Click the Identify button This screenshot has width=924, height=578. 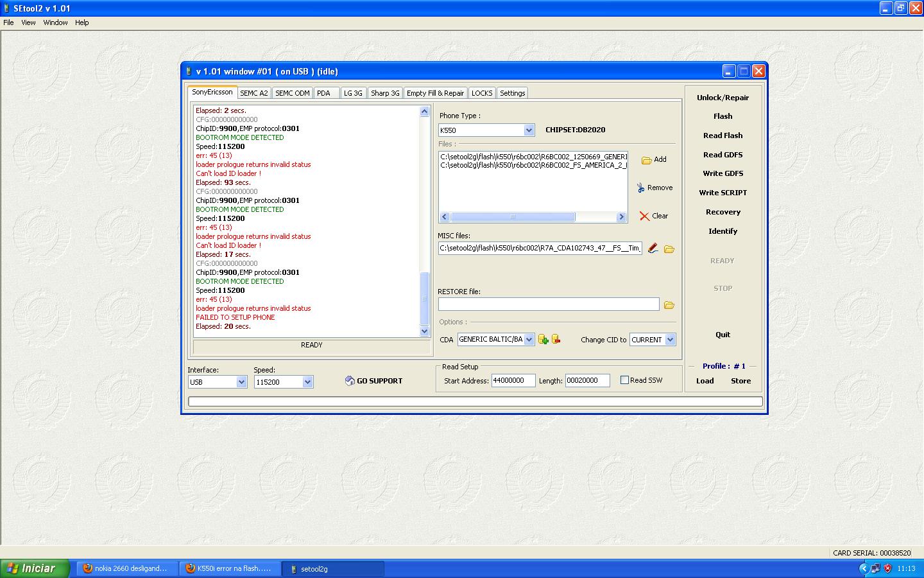723,231
